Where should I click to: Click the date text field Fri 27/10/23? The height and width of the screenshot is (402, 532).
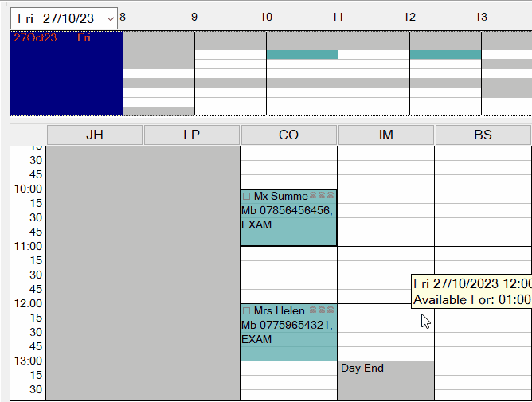pos(57,18)
